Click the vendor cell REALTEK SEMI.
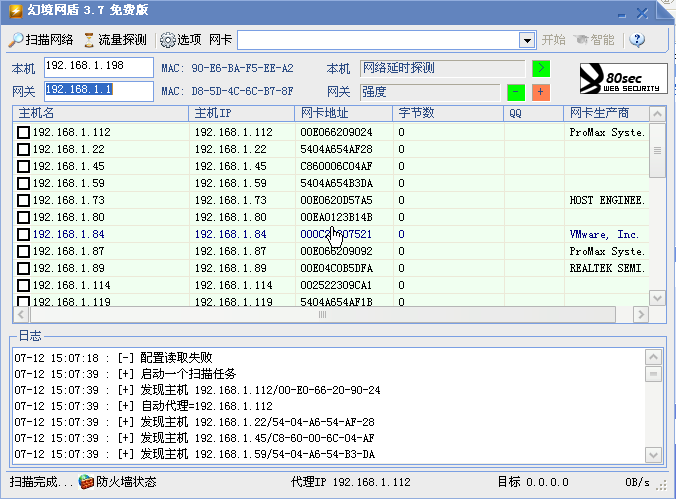676x499 pixels. click(x=607, y=268)
